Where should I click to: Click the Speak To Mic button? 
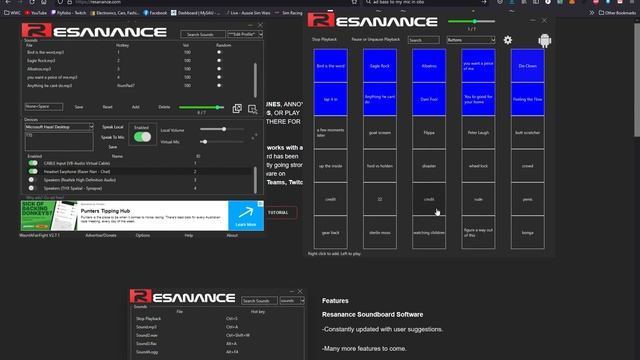pyautogui.click(x=113, y=137)
